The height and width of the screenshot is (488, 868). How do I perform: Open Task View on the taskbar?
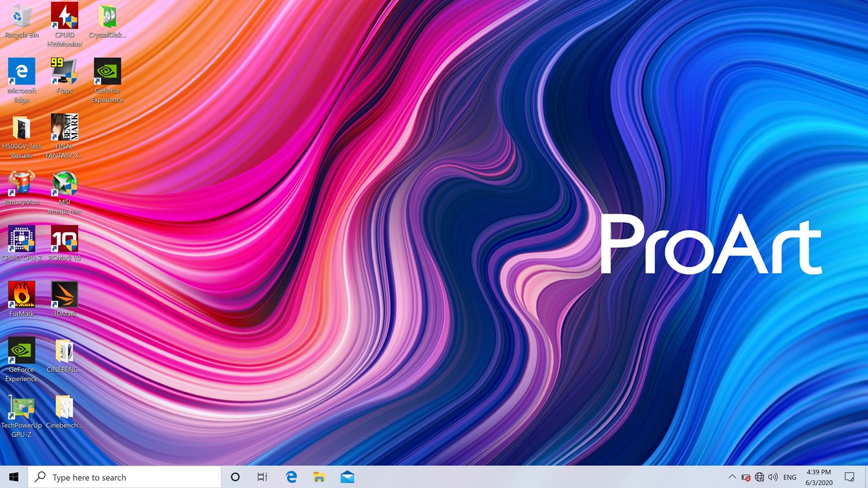pyautogui.click(x=262, y=477)
